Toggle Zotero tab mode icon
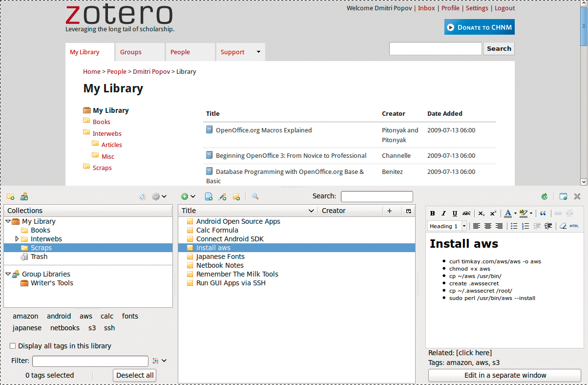588x385 pixels. click(x=563, y=196)
